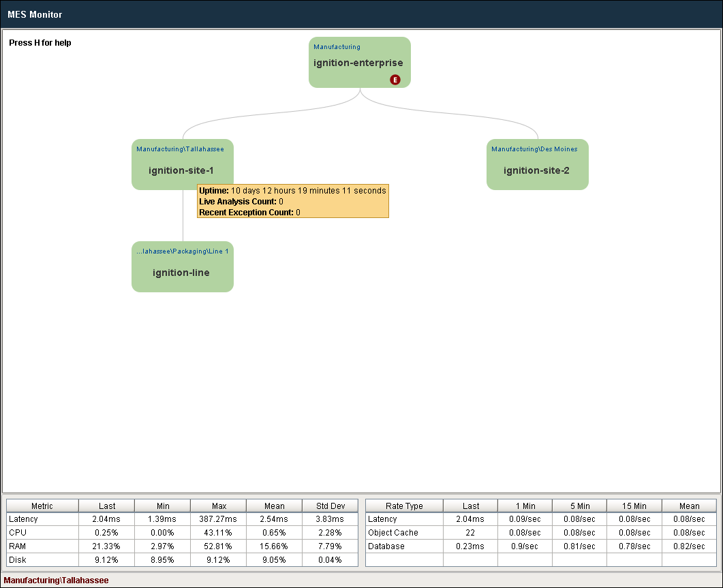Click the 15 Min column header
Image resolution: width=723 pixels, height=588 pixels.
tap(634, 506)
